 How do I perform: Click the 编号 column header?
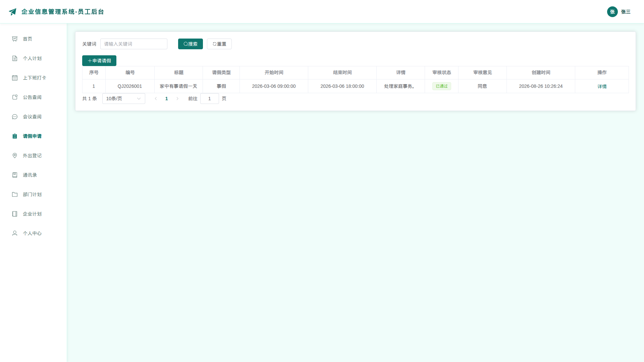(x=130, y=72)
